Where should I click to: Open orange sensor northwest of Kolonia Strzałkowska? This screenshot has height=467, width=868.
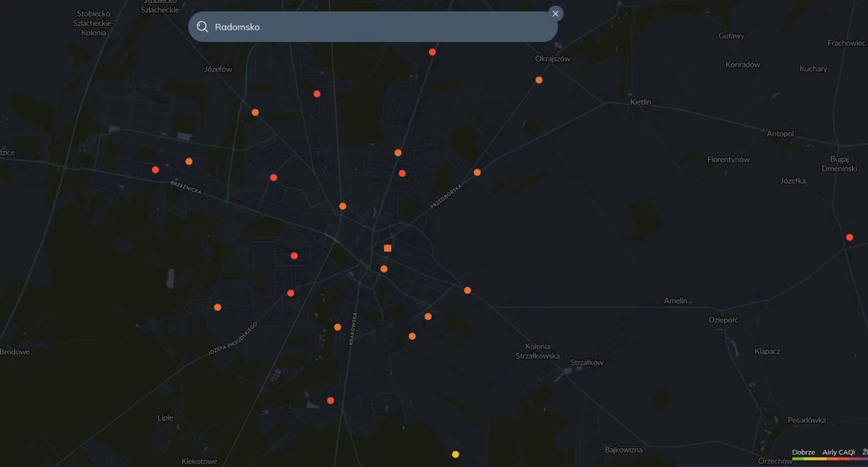467,291
